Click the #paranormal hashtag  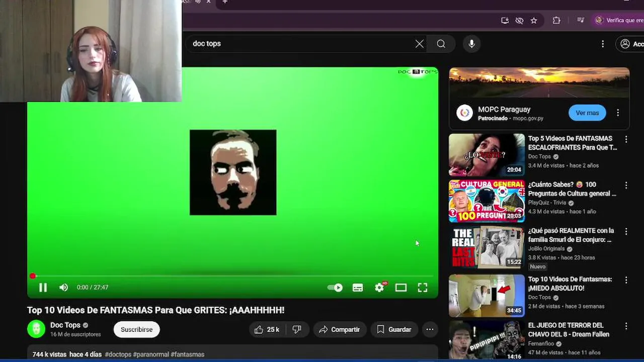pyautogui.click(x=151, y=354)
